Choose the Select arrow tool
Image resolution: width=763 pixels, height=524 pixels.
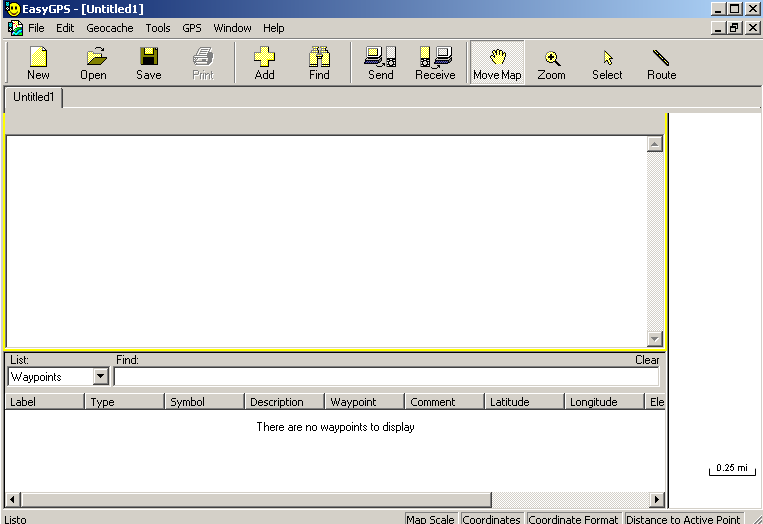click(607, 63)
